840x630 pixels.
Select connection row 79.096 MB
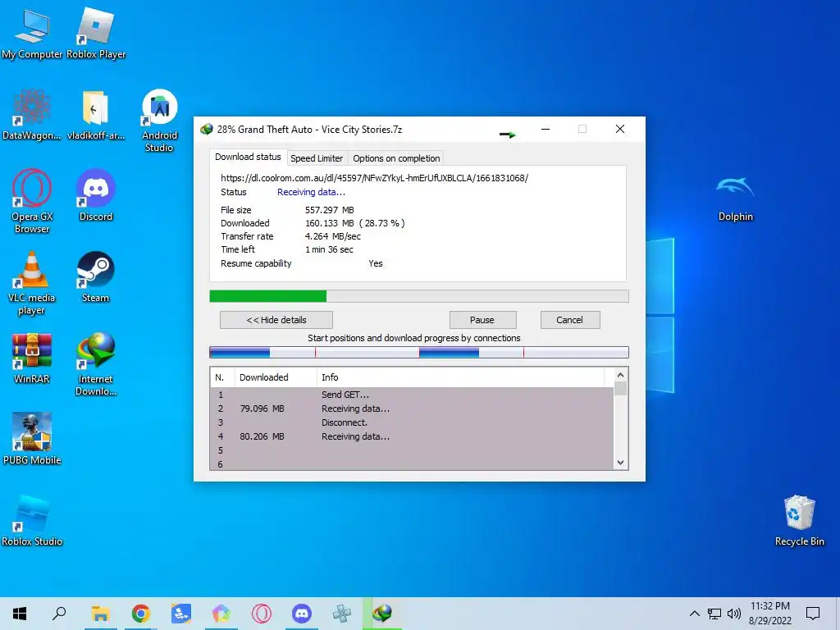(x=412, y=409)
